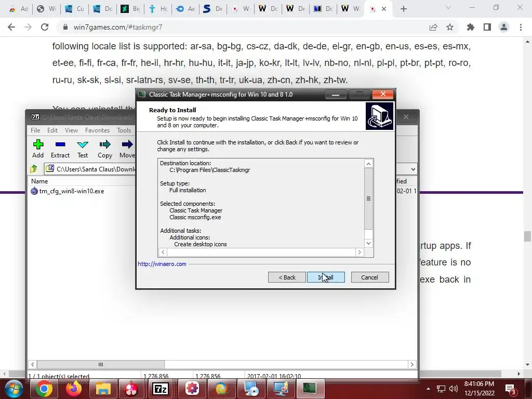The width and height of the screenshot is (532, 399).
Task: Bookmark this page with the star icon
Action: click(x=450, y=27)
